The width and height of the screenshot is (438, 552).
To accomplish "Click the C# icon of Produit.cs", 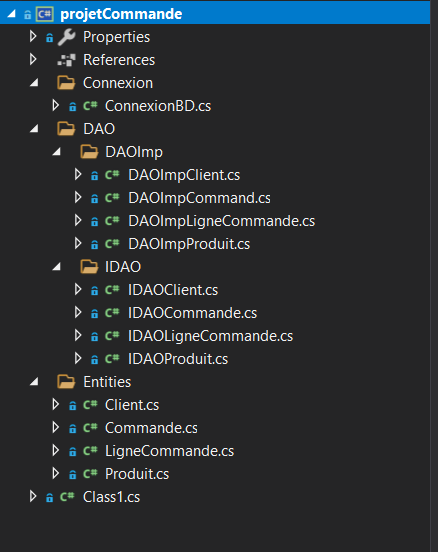I will click(x=90, y=474).
